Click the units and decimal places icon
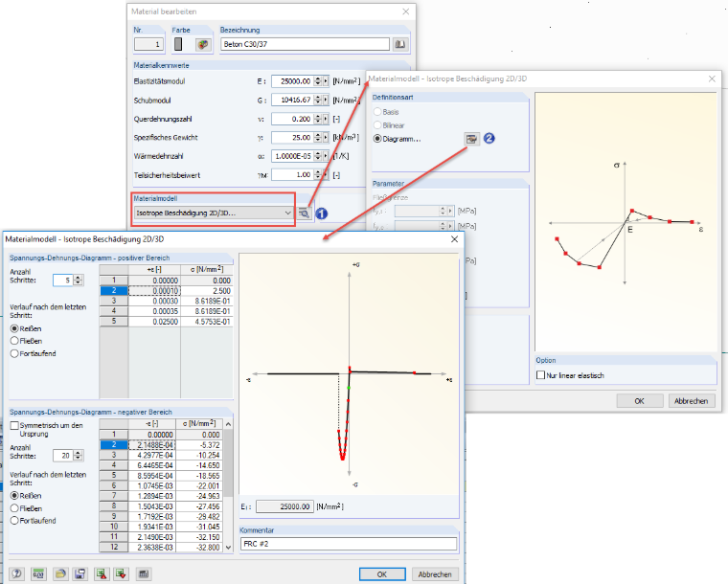Viewport: 728px width, 584px height. [38, 573]
